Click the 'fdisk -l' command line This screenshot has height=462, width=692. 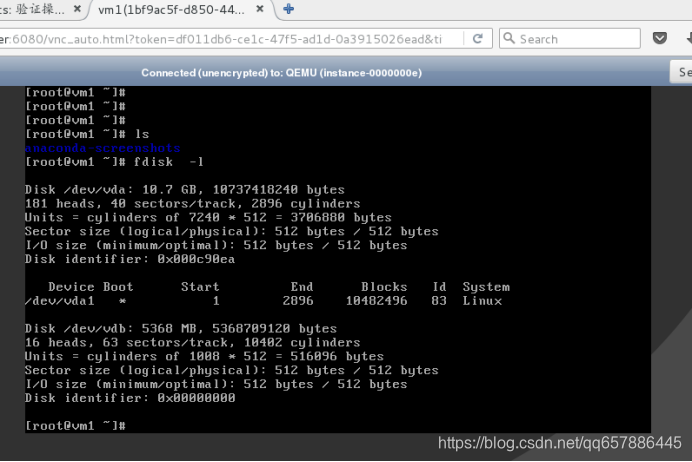114,162
